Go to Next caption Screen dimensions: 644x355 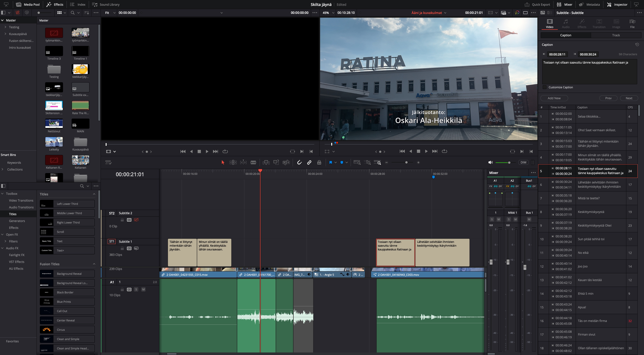(x=629, y=98)
